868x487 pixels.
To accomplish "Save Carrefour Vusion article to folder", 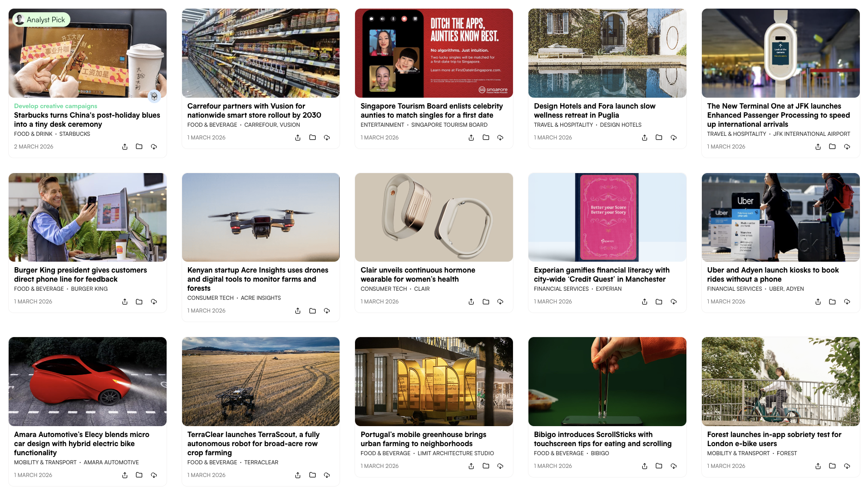I will pyautogui.click(x=312, y=138).
